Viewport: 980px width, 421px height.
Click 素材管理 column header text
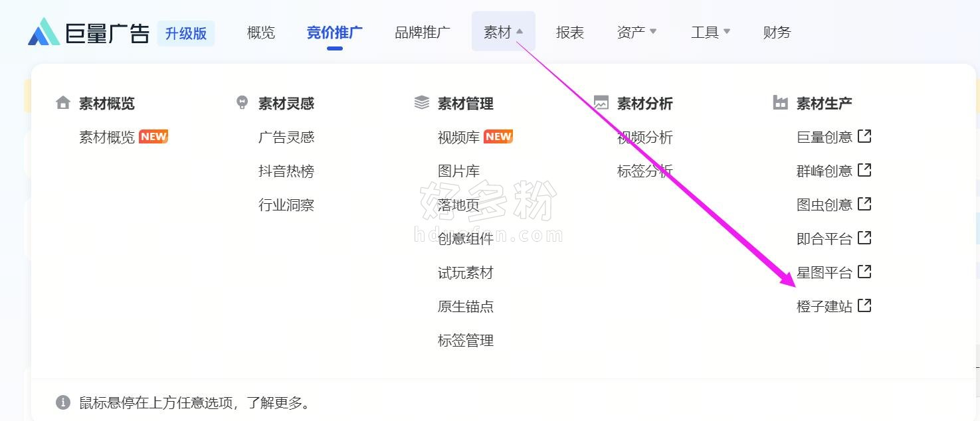[466, 104]
